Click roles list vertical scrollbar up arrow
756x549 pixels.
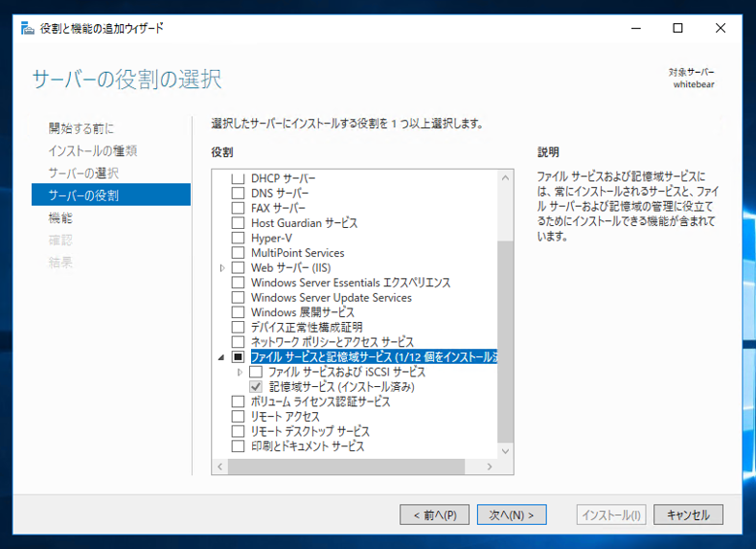505,178
